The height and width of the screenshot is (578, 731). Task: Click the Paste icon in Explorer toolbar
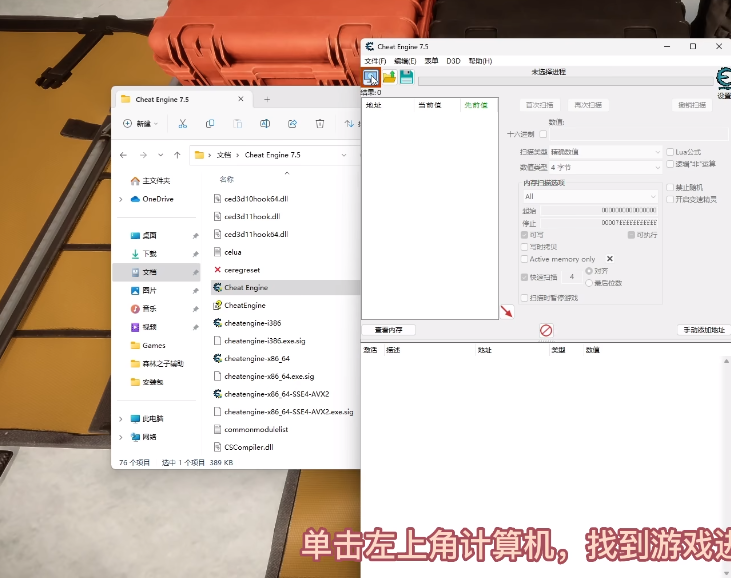[x=237, y=124]
